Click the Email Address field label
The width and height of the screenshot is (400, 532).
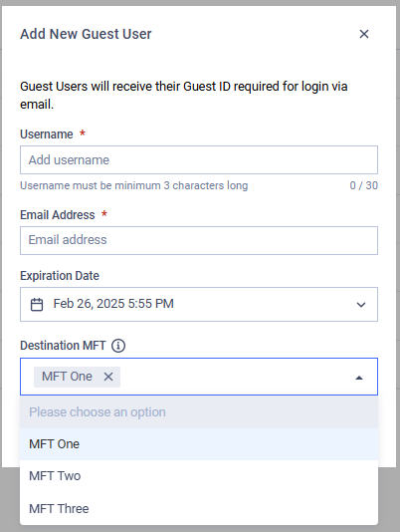click(58, 215)
